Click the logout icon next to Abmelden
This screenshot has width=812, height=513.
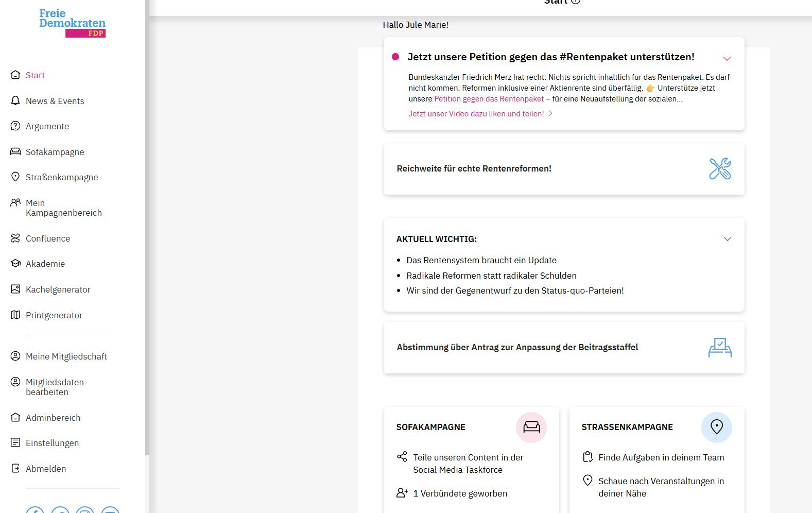coord(15,468)
